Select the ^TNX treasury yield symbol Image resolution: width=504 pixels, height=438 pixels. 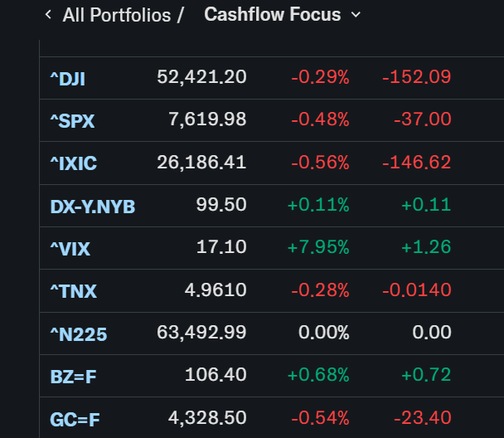73,291
